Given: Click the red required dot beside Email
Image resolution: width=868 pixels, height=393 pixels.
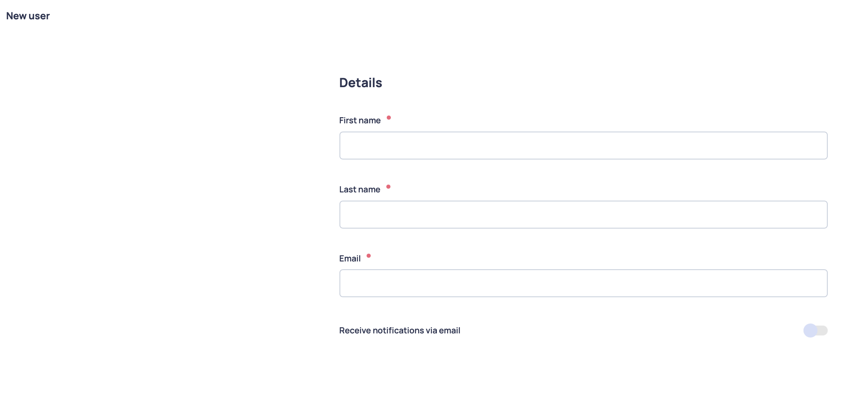Looking at the screenshot, I should pos(369,256).
